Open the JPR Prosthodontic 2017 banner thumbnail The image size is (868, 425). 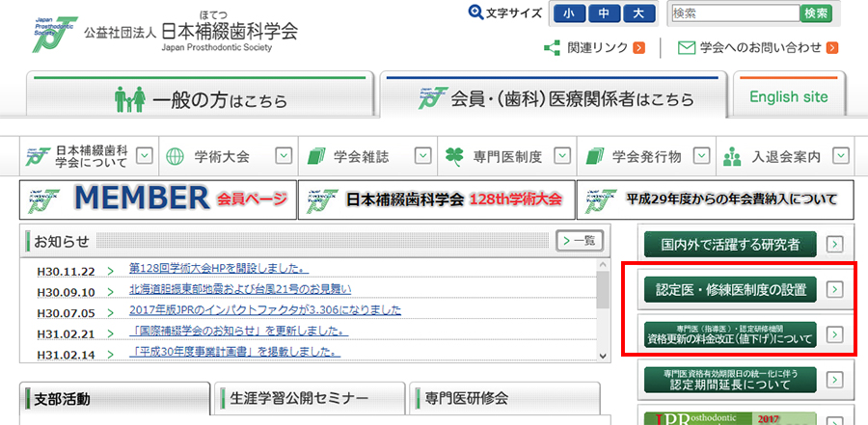[730, 418]
